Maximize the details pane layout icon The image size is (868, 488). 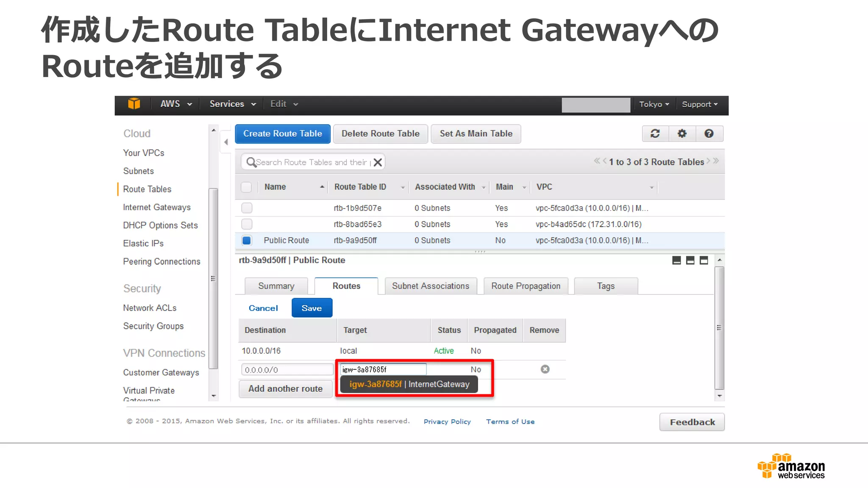point(704,261)
